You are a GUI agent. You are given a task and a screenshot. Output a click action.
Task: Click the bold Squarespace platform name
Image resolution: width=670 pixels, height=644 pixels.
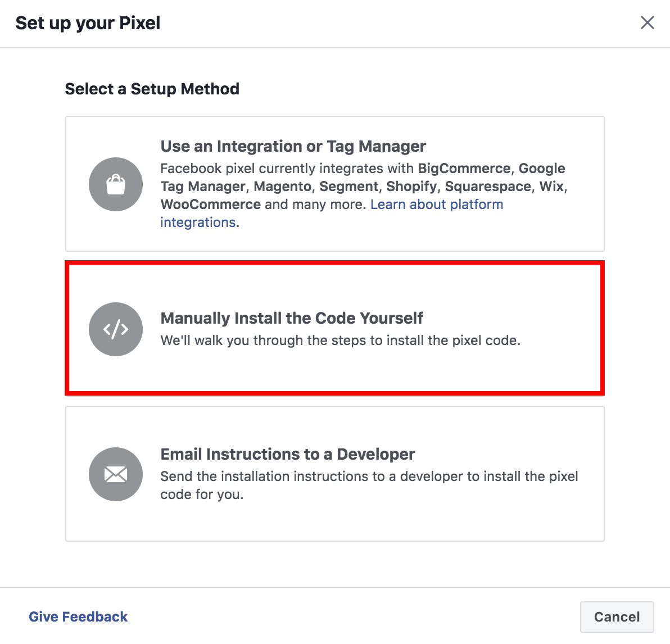coord(488,187)
